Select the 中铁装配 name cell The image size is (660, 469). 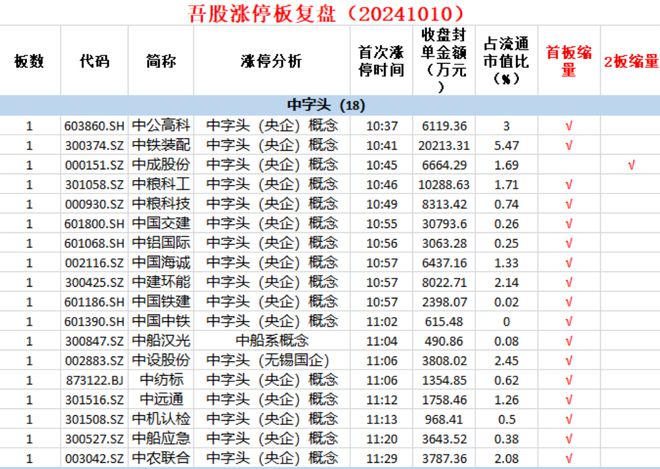tap(161, 145)
